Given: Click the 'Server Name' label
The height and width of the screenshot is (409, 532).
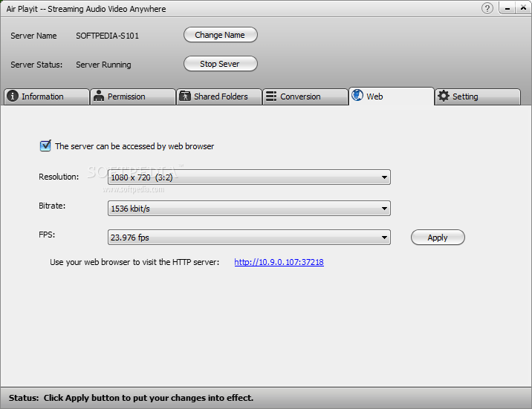Looking at the screenshot, I should point(33,36).
